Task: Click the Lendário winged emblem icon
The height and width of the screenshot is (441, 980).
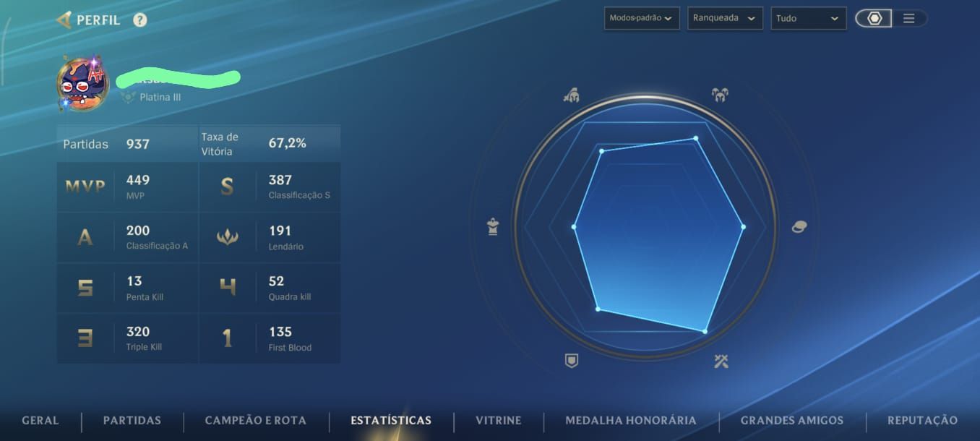Action: coord(227,237)
